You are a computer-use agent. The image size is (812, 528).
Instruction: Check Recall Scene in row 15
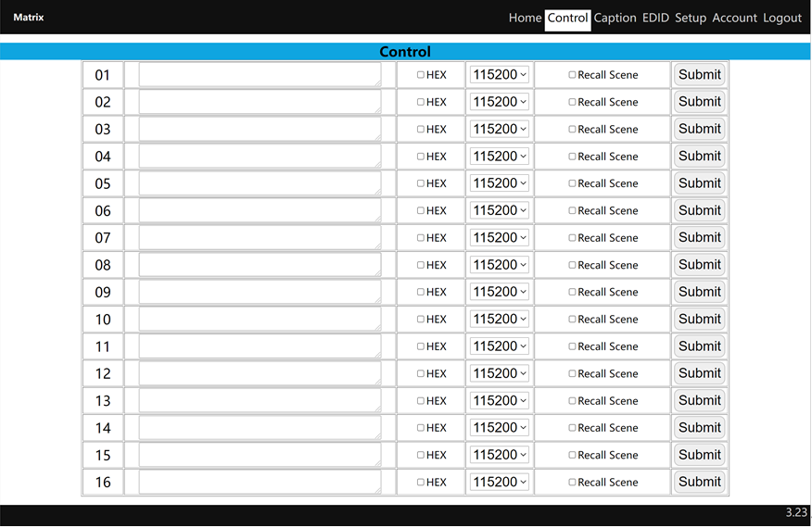point(572,455)
